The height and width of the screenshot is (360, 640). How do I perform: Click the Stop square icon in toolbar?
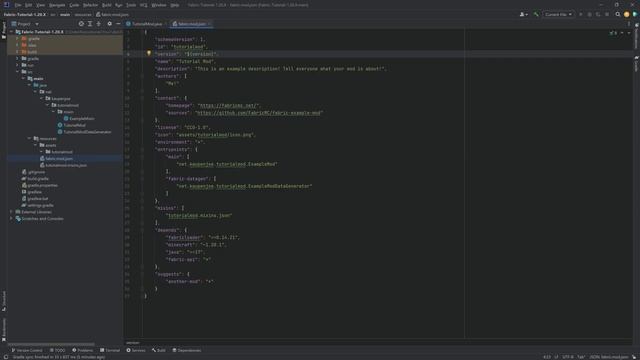[607, 14]
